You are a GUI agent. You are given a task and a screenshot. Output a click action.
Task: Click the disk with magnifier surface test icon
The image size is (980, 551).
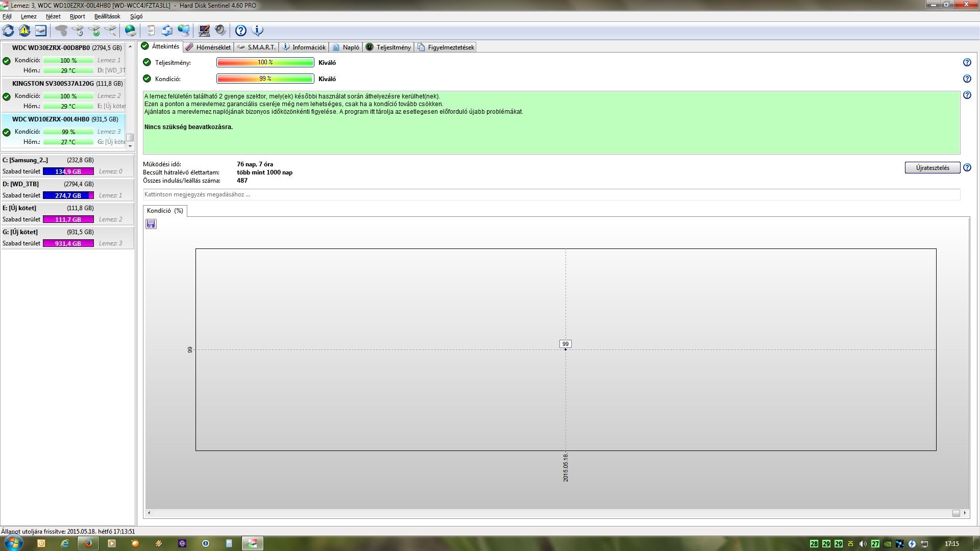click(110, 31)
